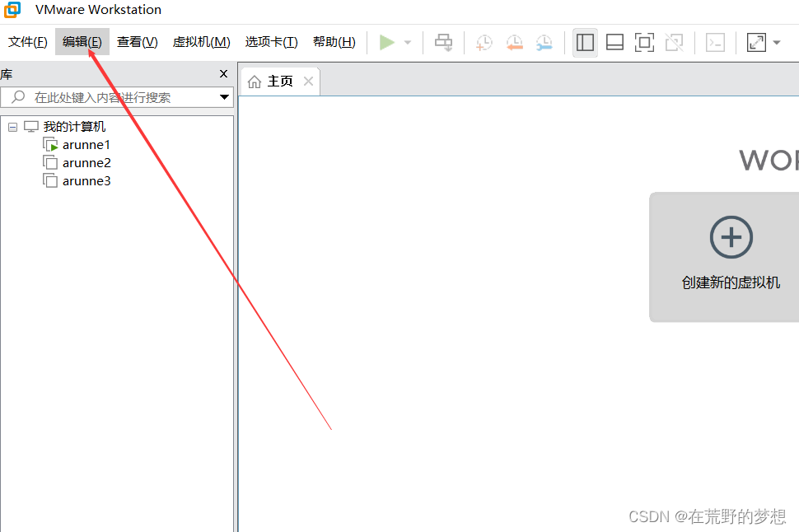Click the VM icon beside arunne3
799x532 pixels.
coord(50,181)
